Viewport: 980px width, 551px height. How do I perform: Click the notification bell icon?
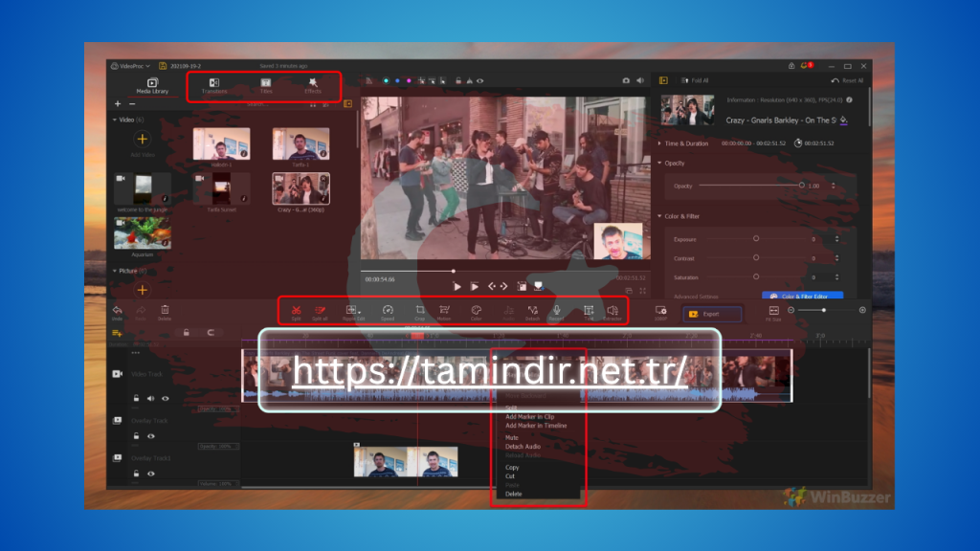(x=805, y=66)
